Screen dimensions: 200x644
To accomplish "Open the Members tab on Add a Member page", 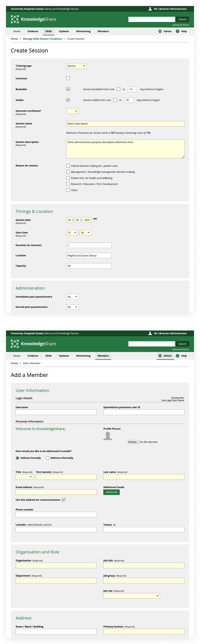I will (103, 356).
